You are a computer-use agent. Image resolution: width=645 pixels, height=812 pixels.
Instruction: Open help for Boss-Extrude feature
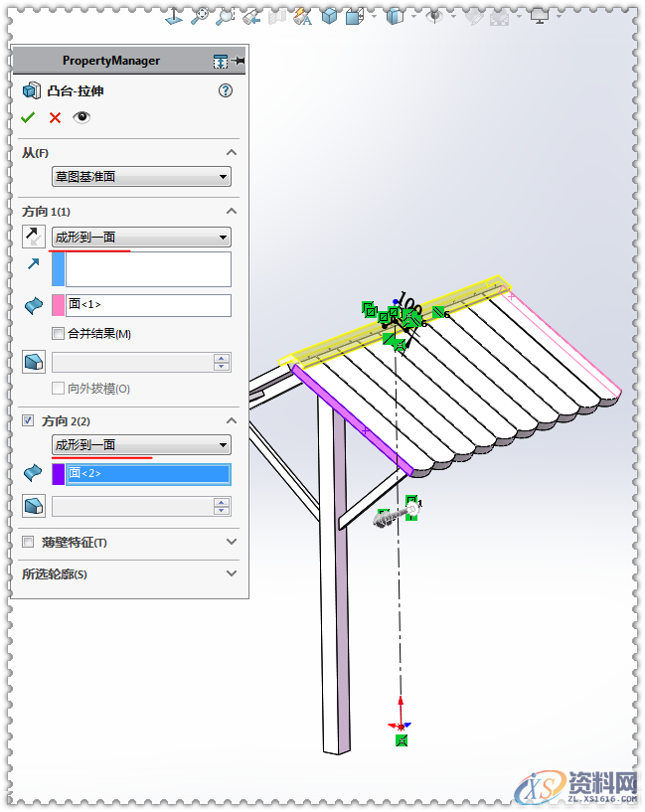pos(226,90)
